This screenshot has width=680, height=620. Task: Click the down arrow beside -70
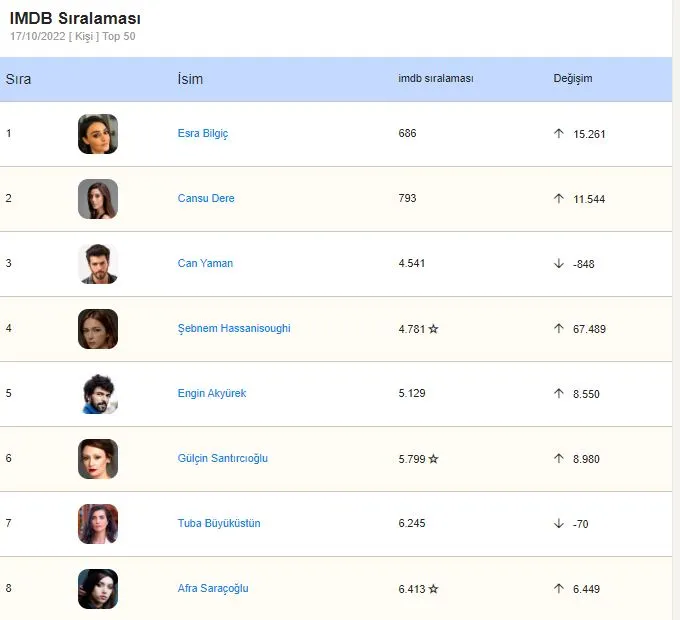pyautogui.click(x=559, y=524)
